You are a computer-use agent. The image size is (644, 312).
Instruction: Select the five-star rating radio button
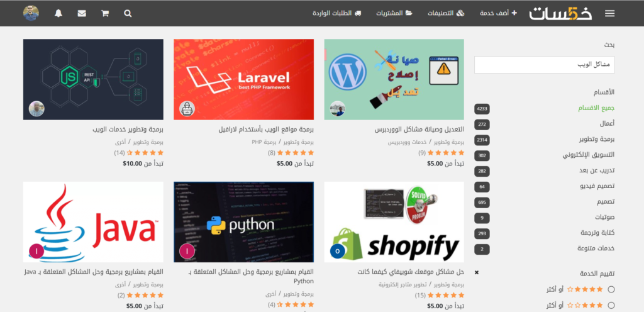611,289
